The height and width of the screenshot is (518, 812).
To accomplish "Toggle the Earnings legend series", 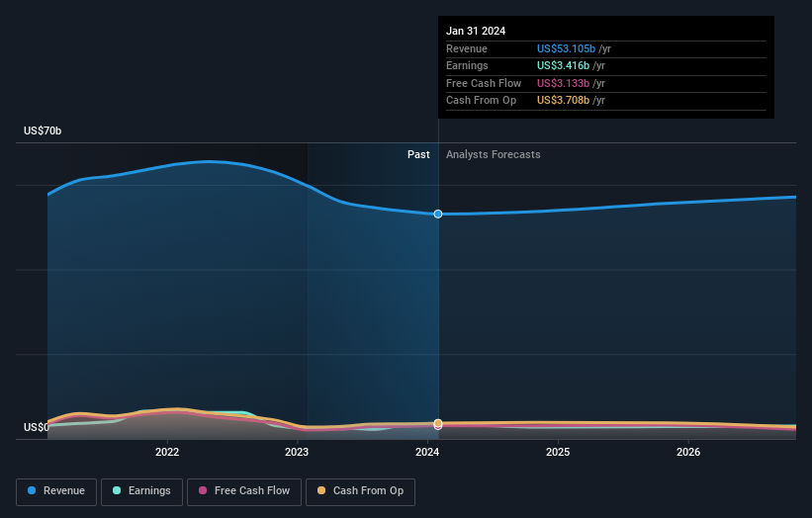I will coord(141,491).
